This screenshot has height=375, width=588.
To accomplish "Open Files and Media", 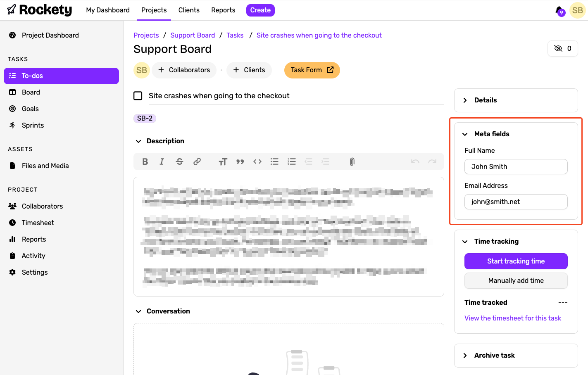I will (x=62, y=166).
